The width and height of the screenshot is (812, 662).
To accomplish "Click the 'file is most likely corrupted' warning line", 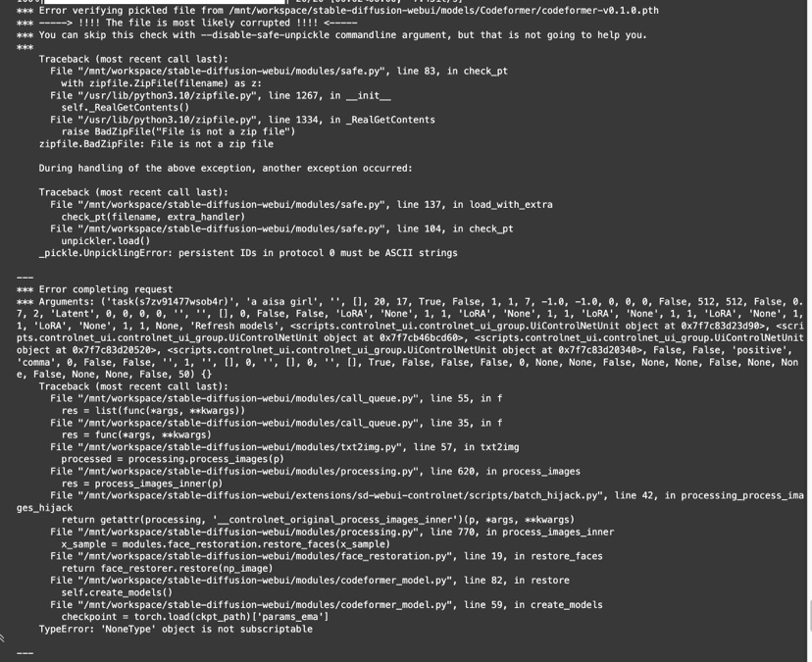I will point(187,23).
